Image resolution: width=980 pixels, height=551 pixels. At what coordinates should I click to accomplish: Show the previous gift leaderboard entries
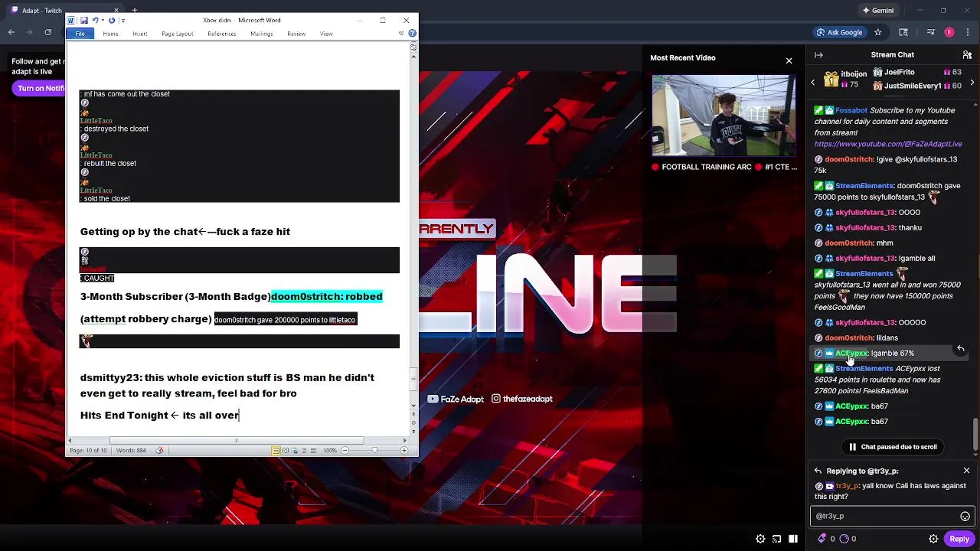(813, 81)
